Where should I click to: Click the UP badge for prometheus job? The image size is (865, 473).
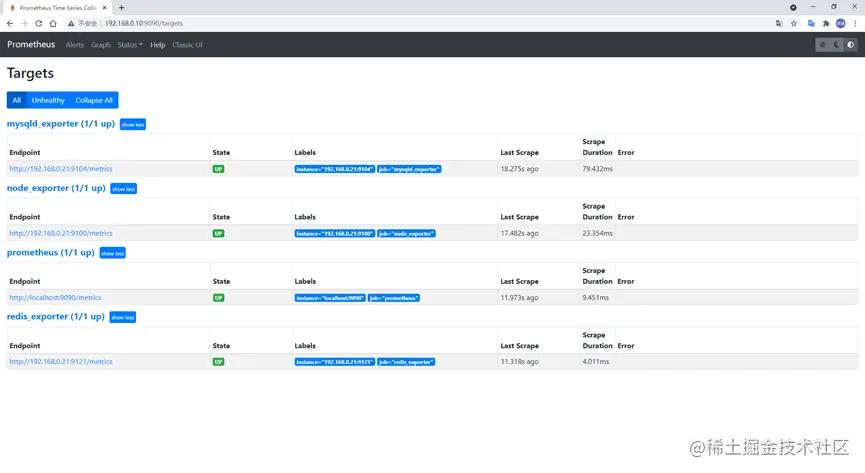click(218, 297)
